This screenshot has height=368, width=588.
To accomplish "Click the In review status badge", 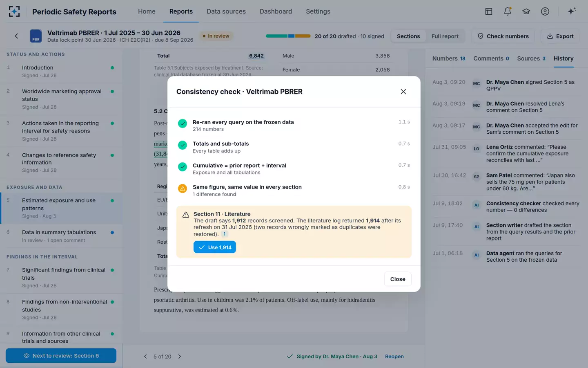I will pyautogui.click(x=216, y=36).
